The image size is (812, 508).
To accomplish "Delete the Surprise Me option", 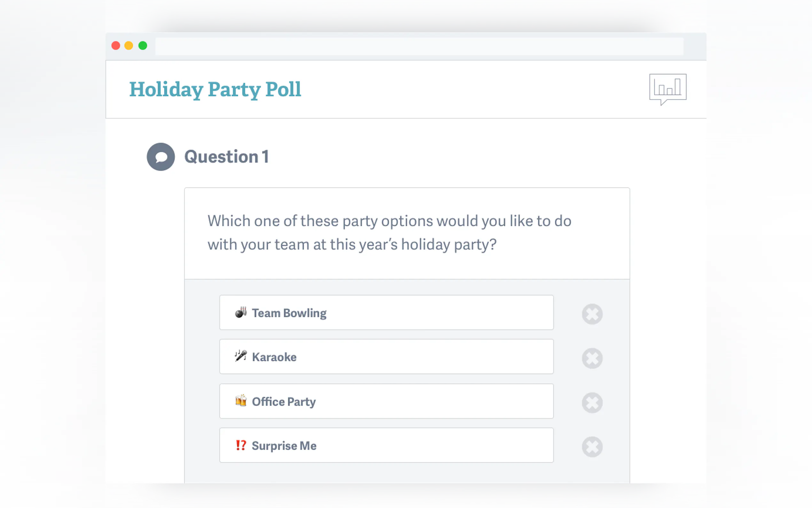I will [592, 447].
